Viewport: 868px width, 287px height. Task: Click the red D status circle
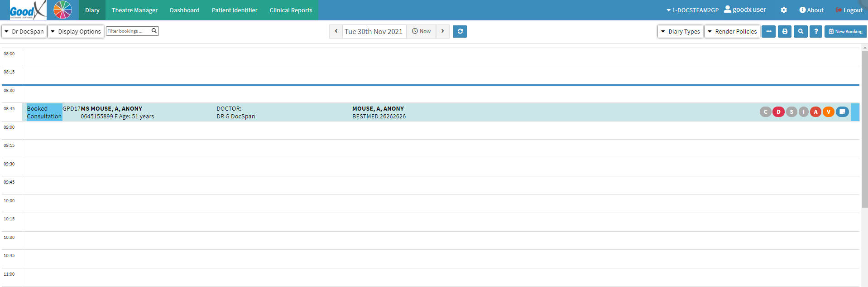(x=778, y=112)
